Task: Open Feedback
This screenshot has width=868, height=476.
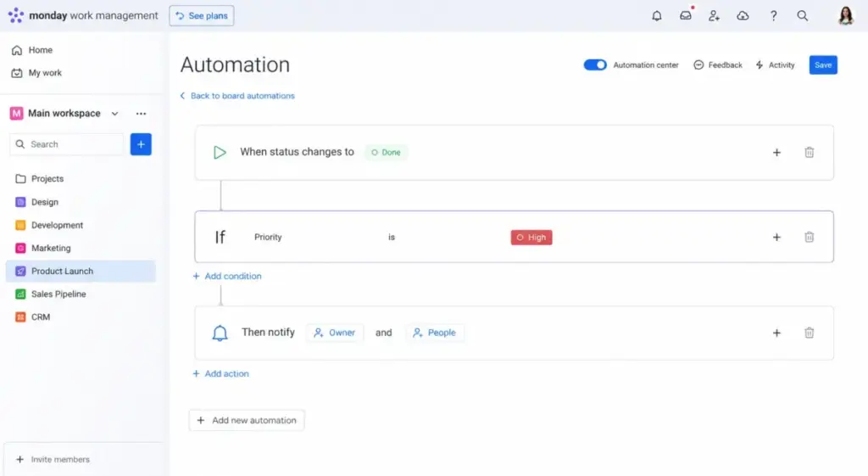Action: click(x=718, y=64)
